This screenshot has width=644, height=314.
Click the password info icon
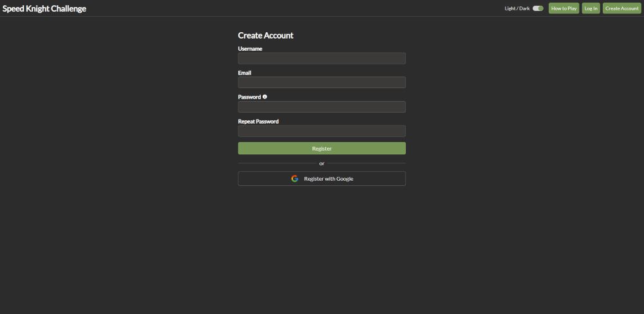tap(265, 97)
